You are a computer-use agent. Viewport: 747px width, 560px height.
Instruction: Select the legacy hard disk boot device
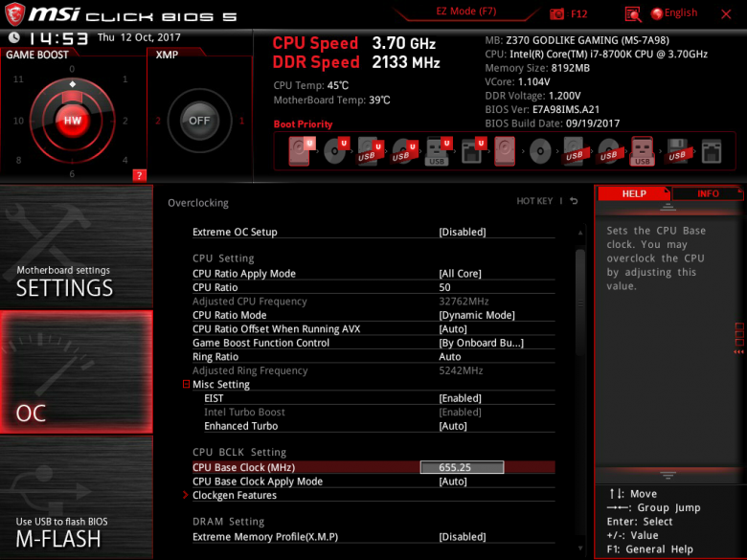coord(505,151)
